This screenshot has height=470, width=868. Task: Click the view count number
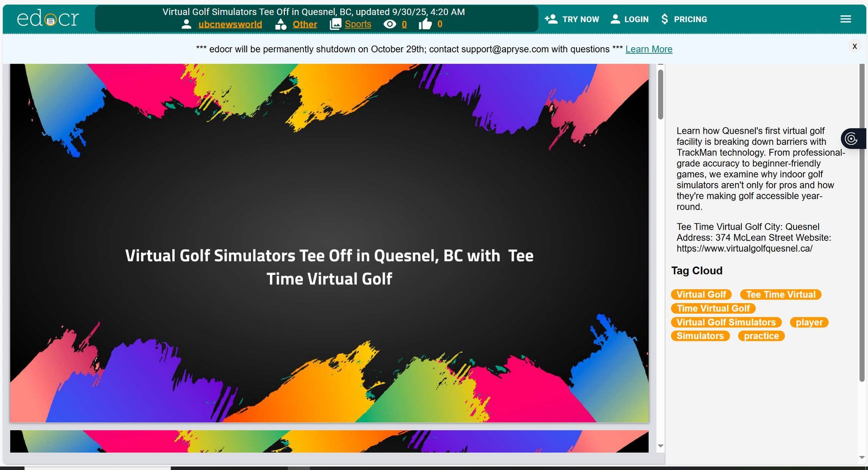point(404,24)
